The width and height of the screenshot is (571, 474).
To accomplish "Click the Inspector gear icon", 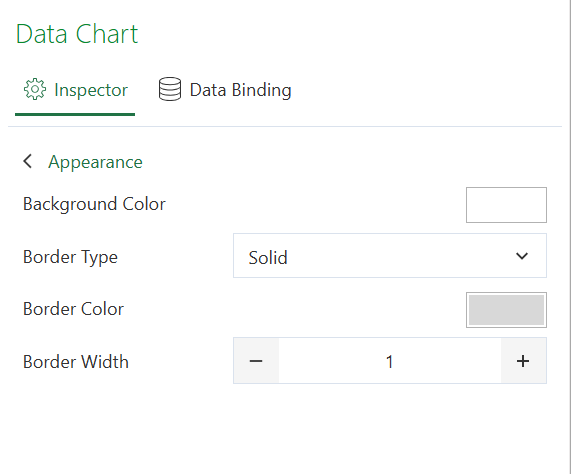I will coord(35,89).
